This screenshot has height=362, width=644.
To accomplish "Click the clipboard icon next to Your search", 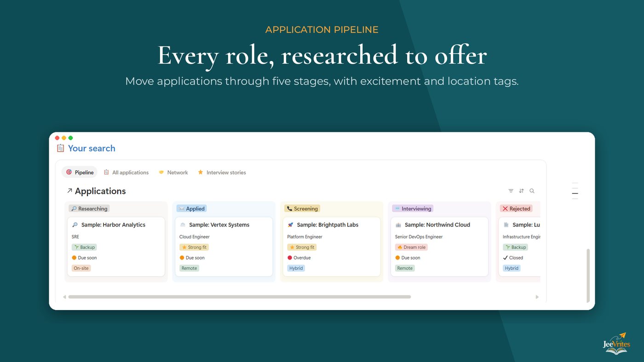I will click(x=60, y=148).
